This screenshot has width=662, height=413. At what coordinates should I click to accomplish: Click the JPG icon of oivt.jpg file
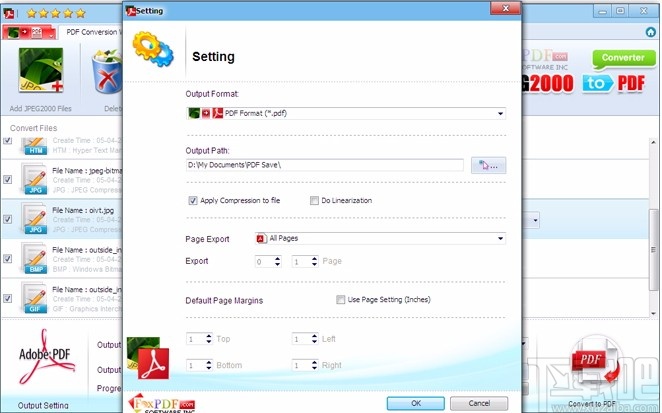coord(34,219)
